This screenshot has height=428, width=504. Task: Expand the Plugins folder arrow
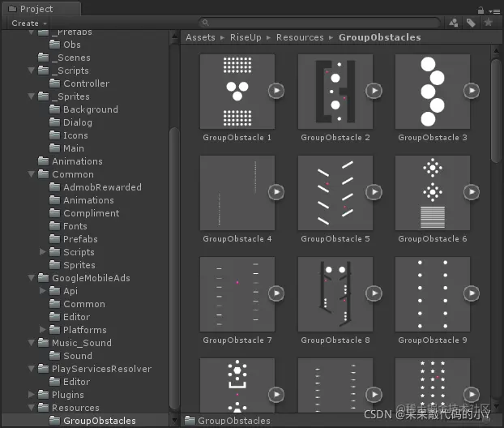pos(31,395)
